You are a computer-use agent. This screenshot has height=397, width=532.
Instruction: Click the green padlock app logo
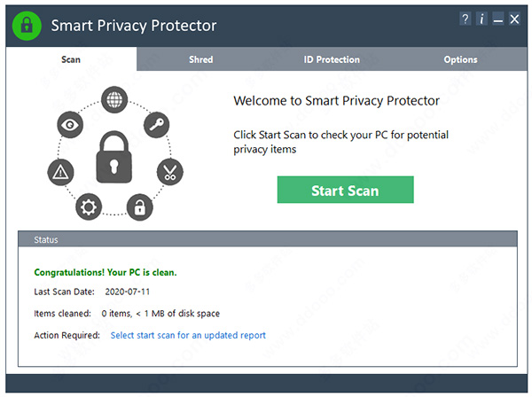(27, 26)
